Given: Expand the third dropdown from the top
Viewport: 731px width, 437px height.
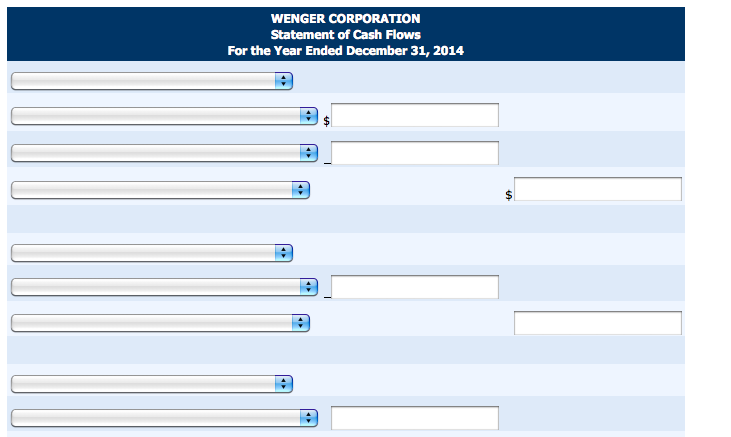Looking at the screenshot, I should pos(164,153).
